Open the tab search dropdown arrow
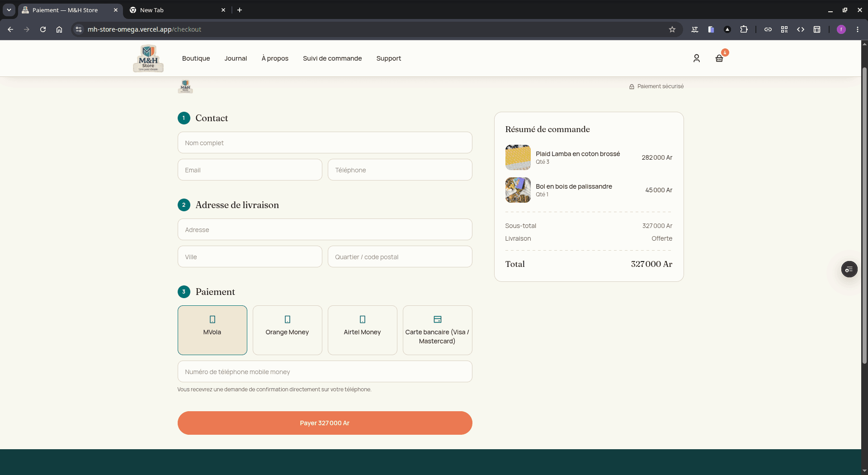Screen dimensions: 868x475 [9, 10]
